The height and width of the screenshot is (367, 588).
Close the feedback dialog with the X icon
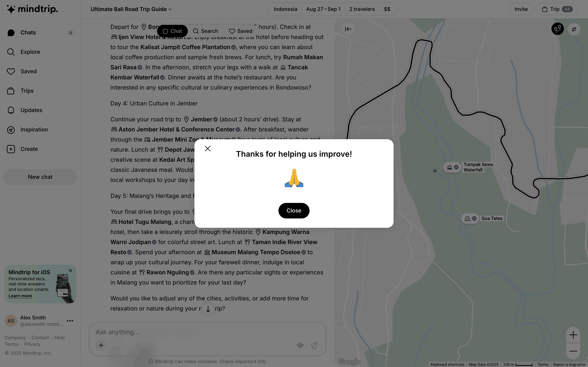[x=207, y=149]
